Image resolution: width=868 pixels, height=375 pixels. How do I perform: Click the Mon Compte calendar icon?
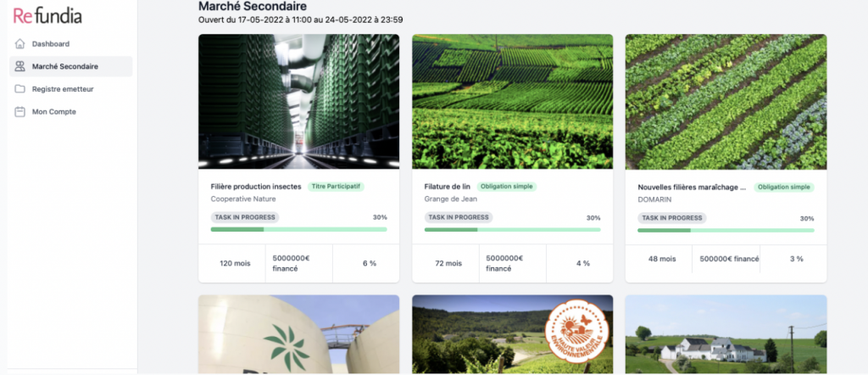coord(20,112)
